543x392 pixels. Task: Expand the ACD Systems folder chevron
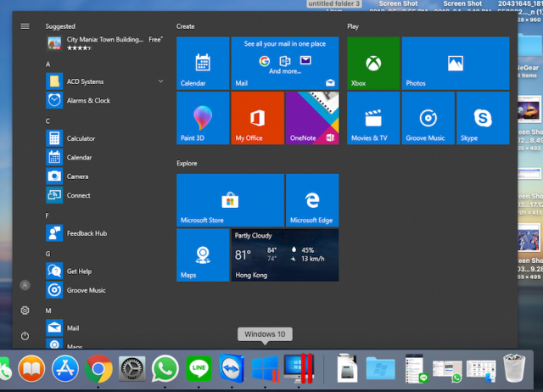[160, 81]
